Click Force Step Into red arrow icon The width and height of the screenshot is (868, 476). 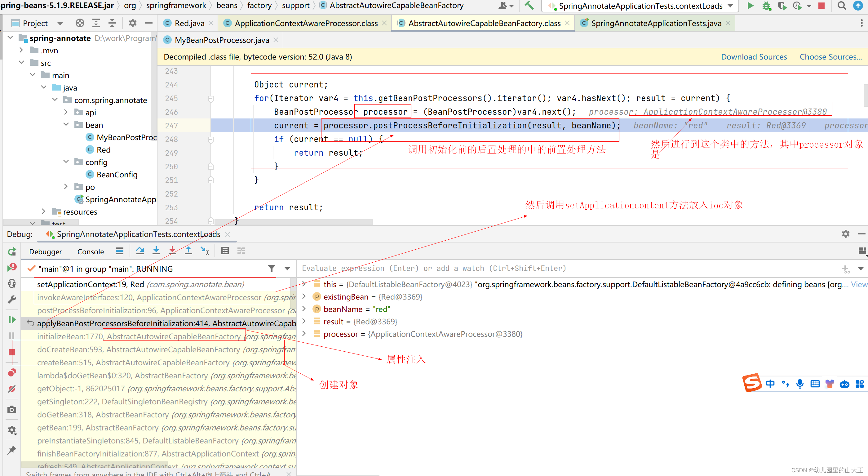pos(172,251)
